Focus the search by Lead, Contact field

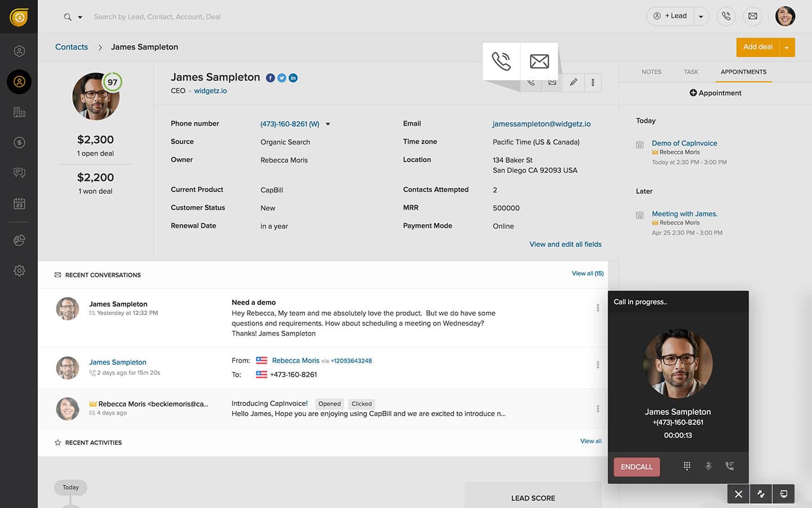click(x=157, y=17)
